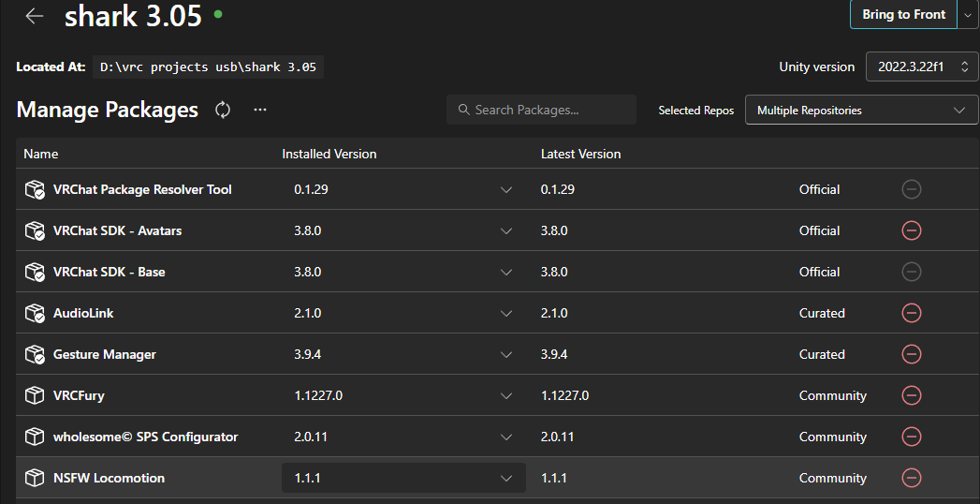The width and height of the screenshot is (980, 504).
Task: Click the wholesome SPS Configurator package icon
Action: pos(35,437)
